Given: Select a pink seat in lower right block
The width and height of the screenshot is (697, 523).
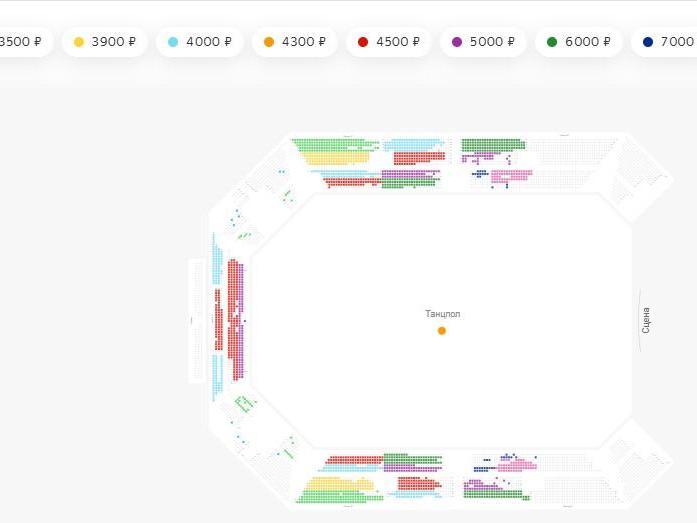Looking at the screenshot, I should pyautogui.click(x=518, y=465).
